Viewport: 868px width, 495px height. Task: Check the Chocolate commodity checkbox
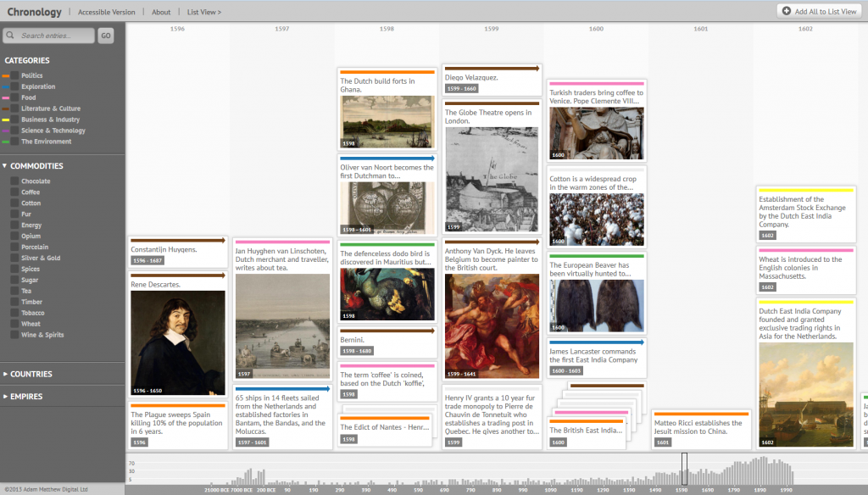coord(15,181)
